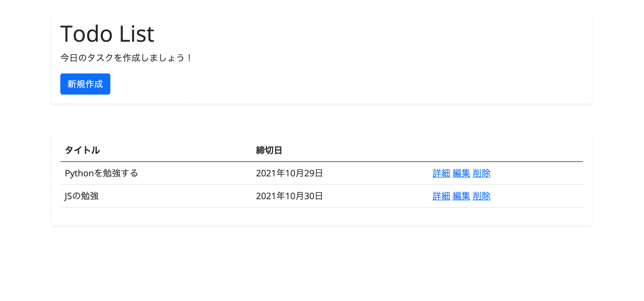Click 編集 for Pythonを勉強する

(x=461, y=173)
